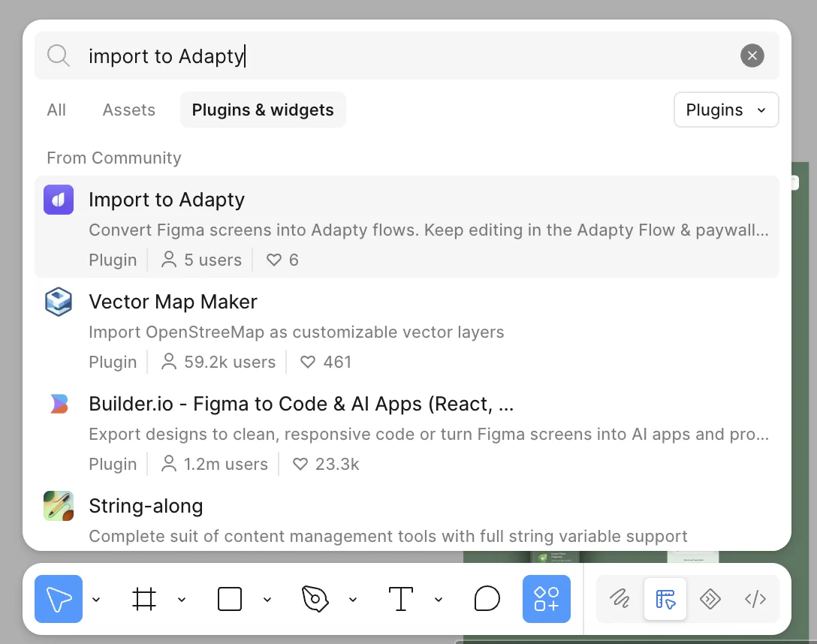Select the Rectangle shape tool
The height and width of the screenshot is (644, 817).
coord(229,599)
